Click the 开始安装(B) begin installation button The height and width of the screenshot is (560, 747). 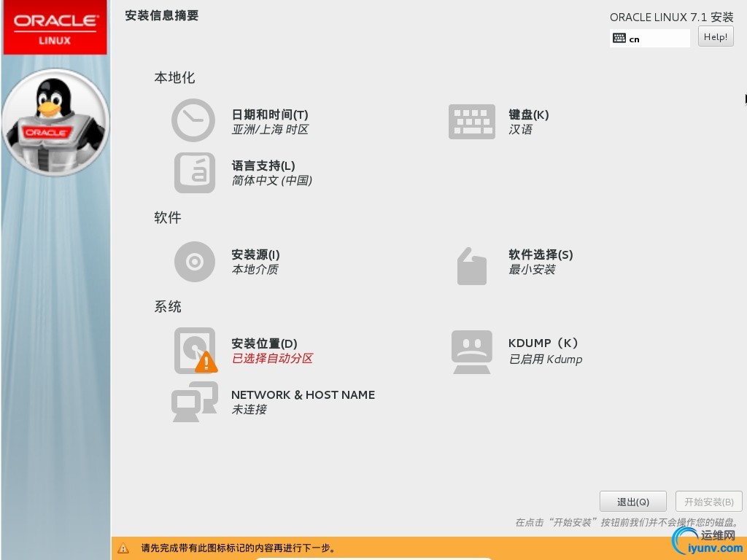pos(709,502)
